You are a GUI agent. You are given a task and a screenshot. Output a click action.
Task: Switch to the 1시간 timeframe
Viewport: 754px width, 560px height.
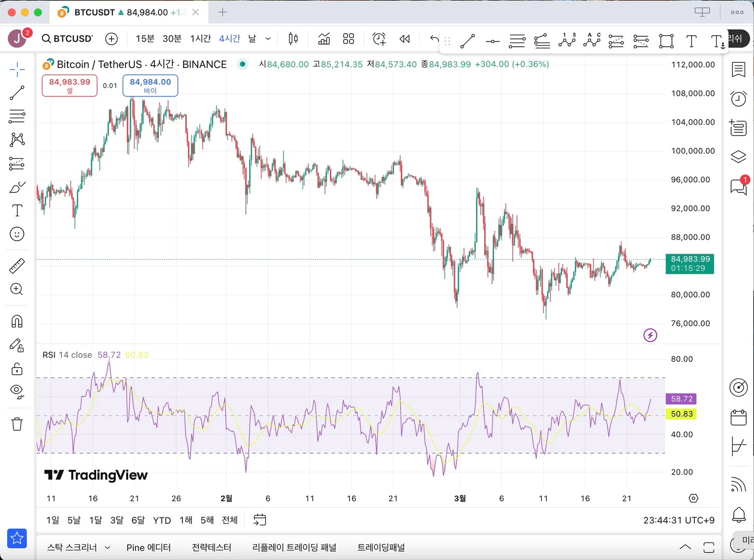point(200,39)
